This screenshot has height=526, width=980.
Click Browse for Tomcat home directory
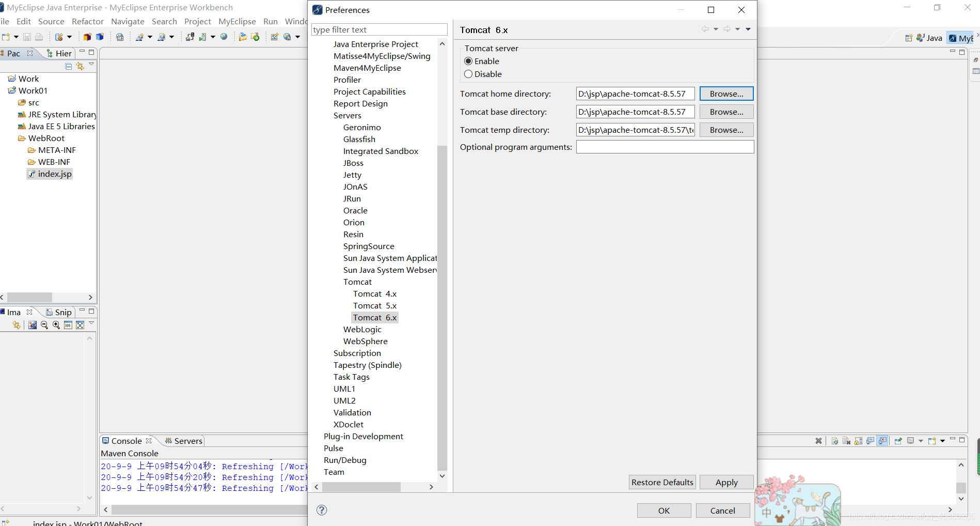[x=726, y=94]
